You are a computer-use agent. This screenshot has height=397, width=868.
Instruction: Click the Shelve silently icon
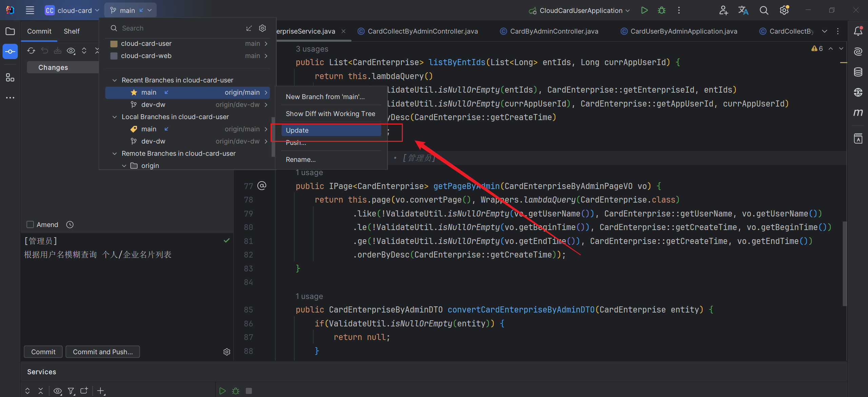[58, 51]
